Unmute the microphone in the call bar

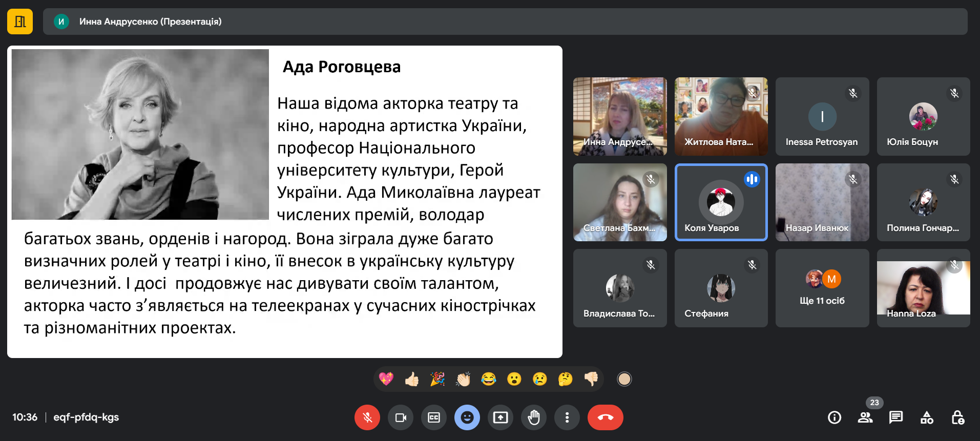pyautogui.click(x=367, y=417)
